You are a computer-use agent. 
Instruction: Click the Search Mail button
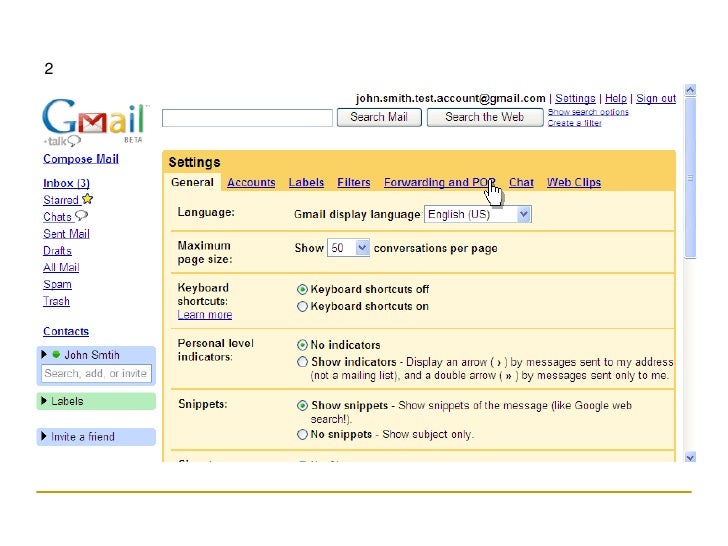point(379,117)
